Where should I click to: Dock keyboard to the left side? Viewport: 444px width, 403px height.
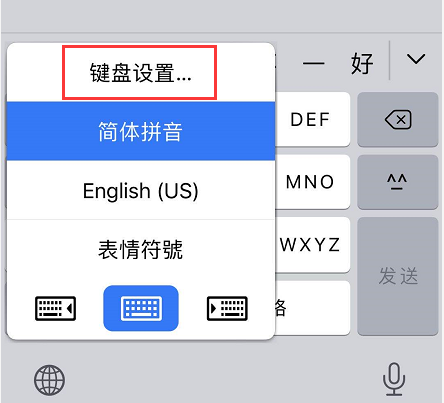55,308
